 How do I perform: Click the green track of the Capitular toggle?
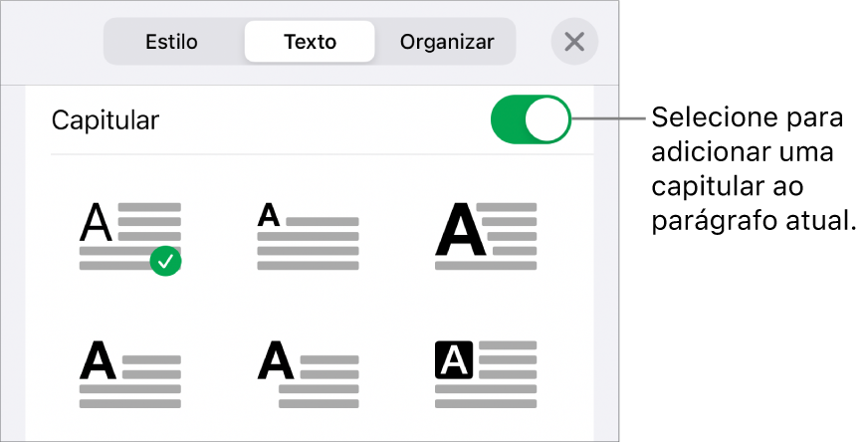(x=509, y=119)
